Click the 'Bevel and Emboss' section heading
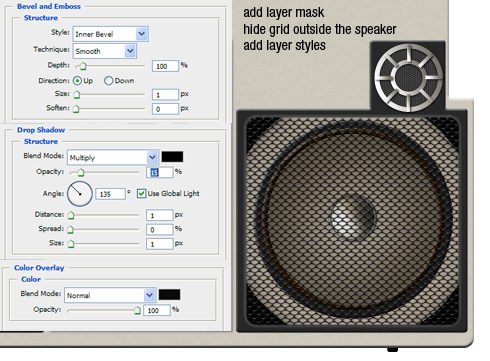 coord(49,6)
